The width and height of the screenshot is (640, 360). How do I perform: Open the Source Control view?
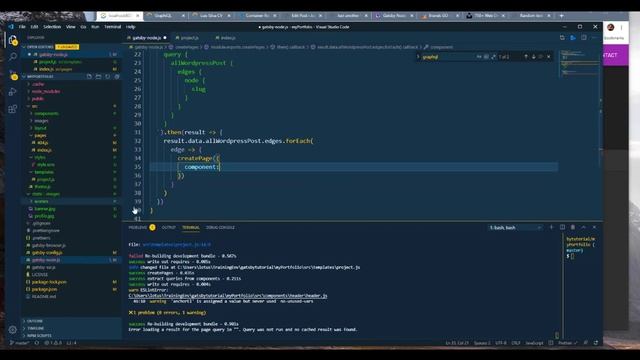point(13,74)
